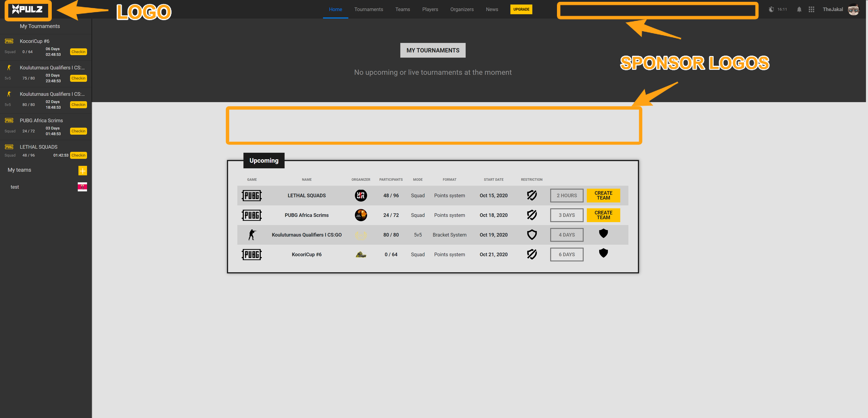Click the test team flag icon
This screenshot has width=868, height=418.
[x=82, y=187]
